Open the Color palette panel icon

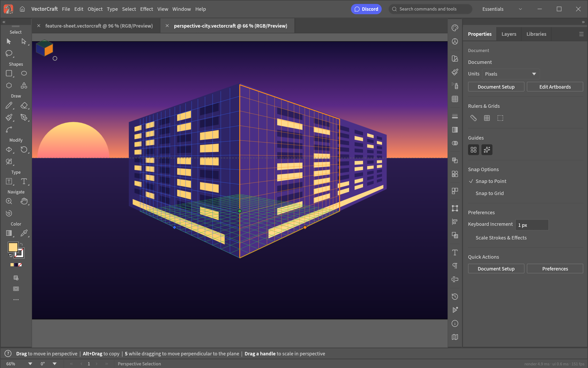coord(455,28)
